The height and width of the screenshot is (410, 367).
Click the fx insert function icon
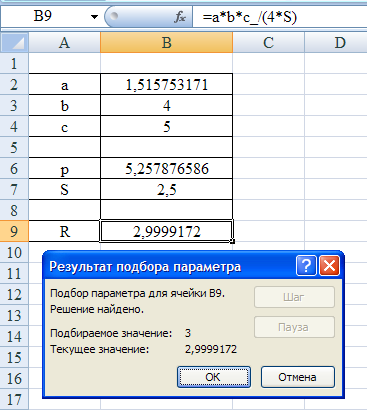180,17
